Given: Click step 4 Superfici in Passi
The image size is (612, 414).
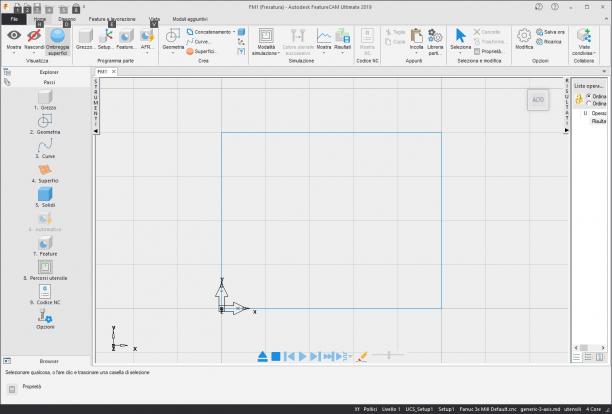Looking at the screenshot, I should coord(45,173).
